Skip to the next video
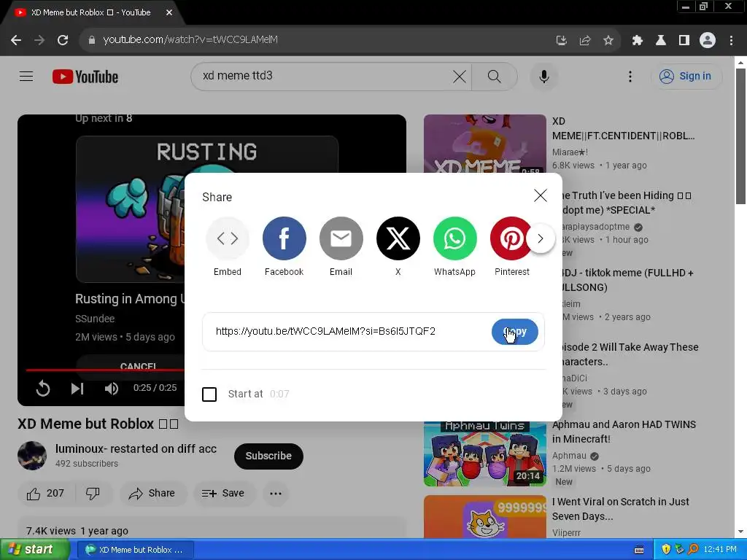The width and height of the screenshot is (747, 560). [77, 388]
